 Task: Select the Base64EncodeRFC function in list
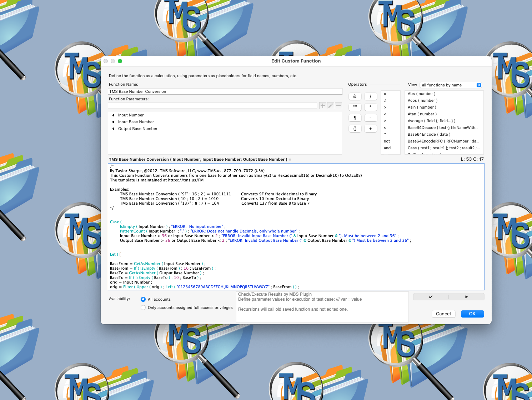pos(444,141)
